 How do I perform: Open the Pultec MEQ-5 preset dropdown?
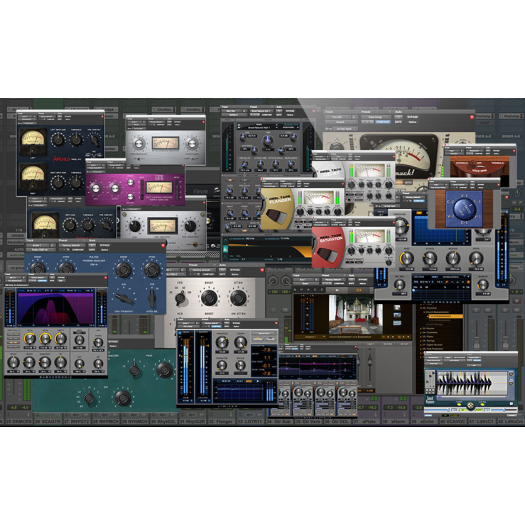pos(202,270)
